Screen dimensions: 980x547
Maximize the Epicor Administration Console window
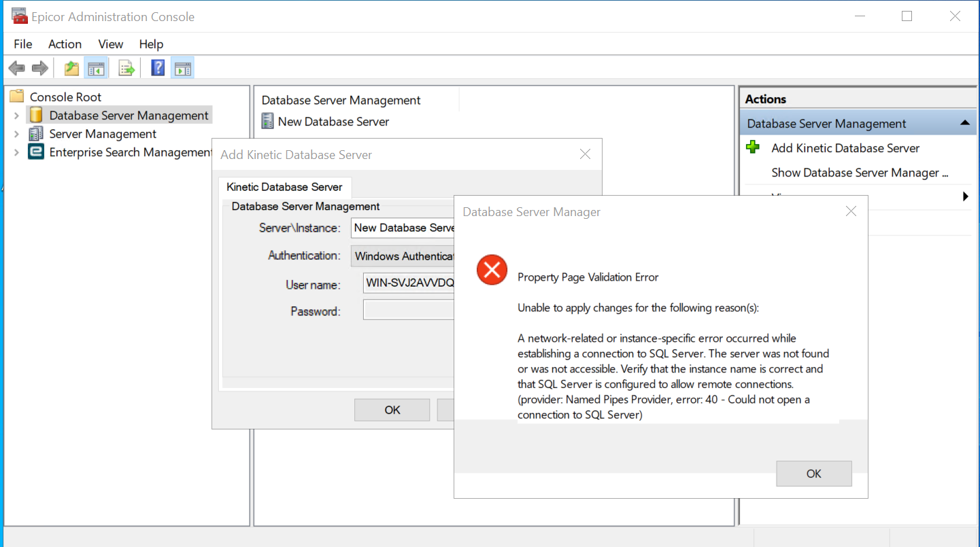907,16
